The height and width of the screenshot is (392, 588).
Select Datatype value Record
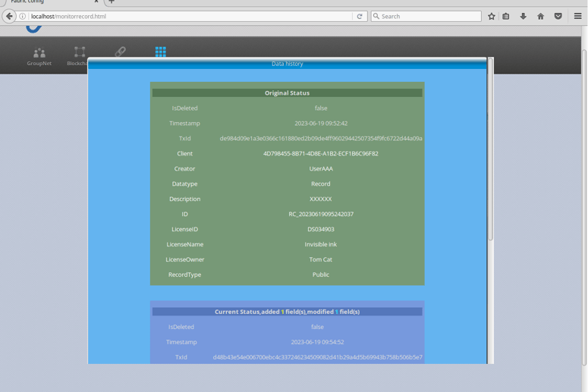[x=321, y=183]
